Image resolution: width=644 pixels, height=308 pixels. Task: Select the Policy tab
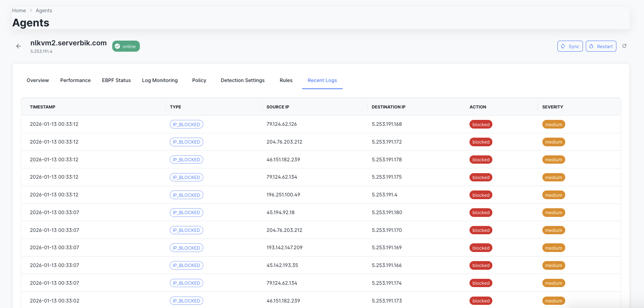pos(199,80)
